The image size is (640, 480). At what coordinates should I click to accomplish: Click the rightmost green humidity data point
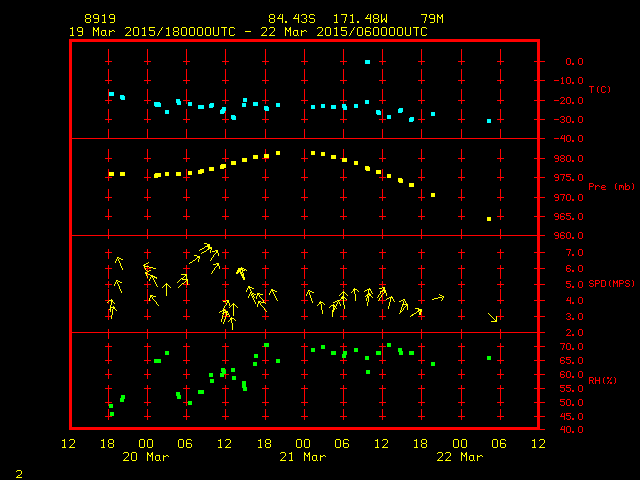[489, 358]
